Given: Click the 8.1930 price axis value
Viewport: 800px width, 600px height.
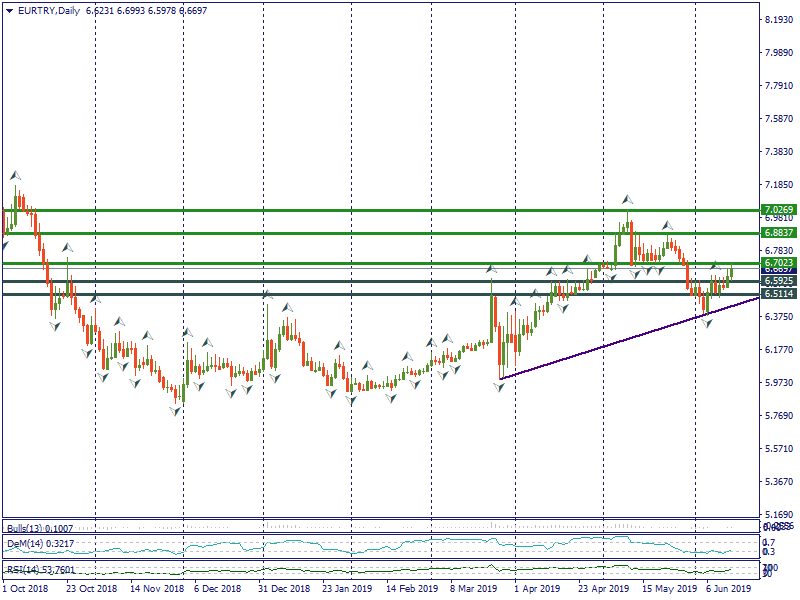Looking at the screenshot, I should (778, 20).
